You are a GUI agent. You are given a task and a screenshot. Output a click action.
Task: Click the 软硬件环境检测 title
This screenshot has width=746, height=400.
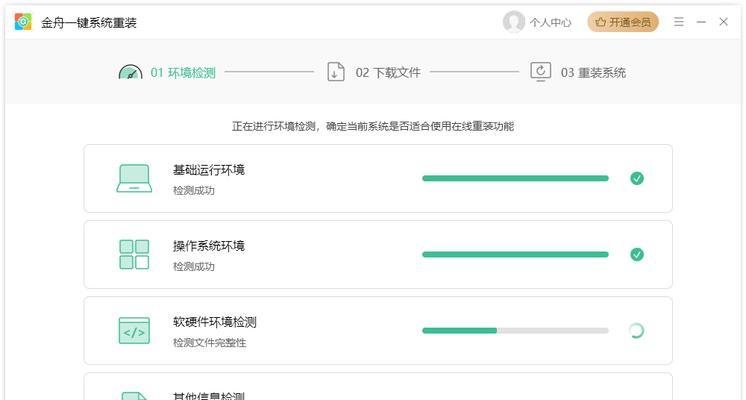click(x=215, y=322)
